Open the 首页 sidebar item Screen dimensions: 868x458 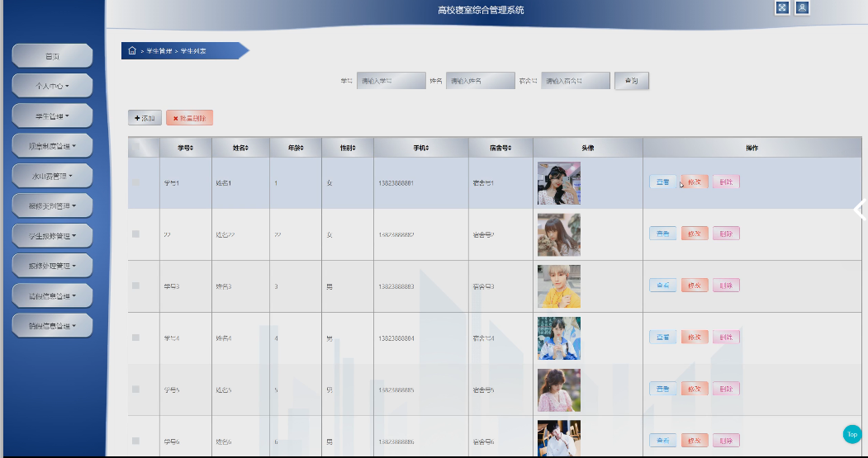pyautogui.click(x=52, y=56)
